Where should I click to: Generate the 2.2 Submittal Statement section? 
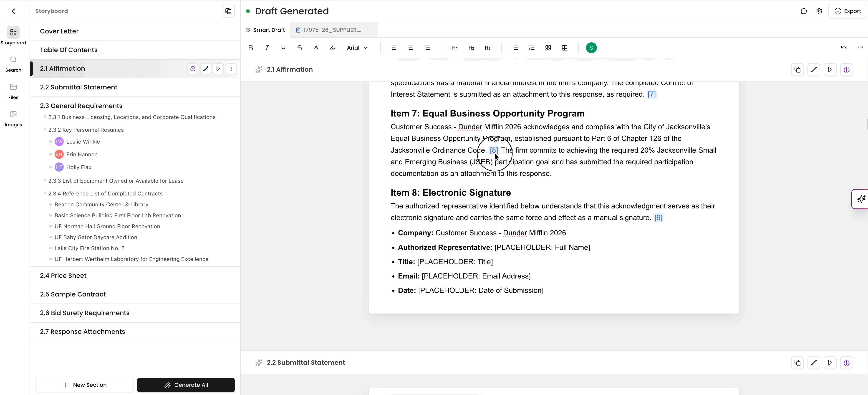coord(830,363)
